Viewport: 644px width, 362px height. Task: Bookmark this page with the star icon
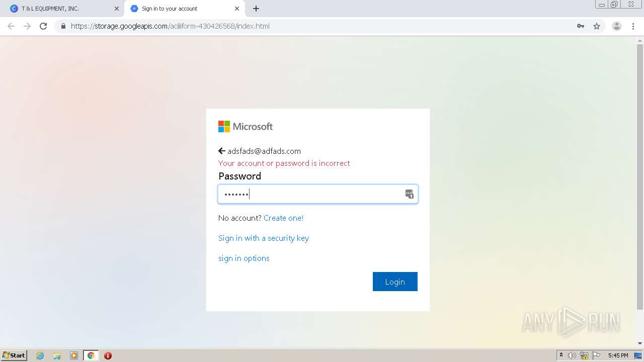coord(597,26)
